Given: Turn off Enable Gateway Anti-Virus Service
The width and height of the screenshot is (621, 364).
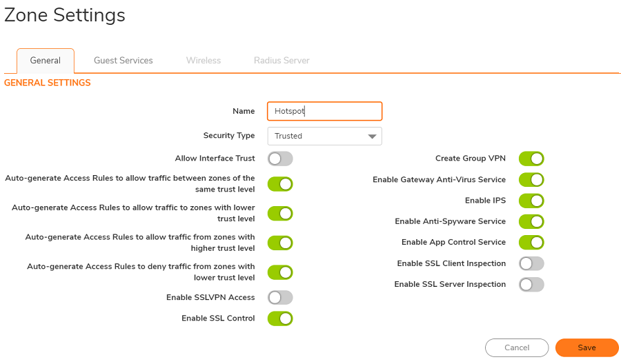Looking at the screenshot, I should [531, 180].
